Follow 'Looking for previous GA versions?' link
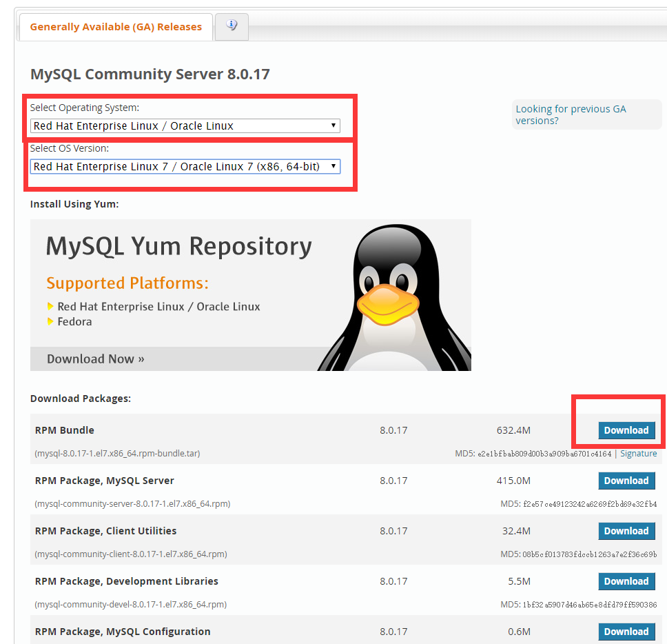The width and height of the screenshot is (667, 644). pos(571,114)
